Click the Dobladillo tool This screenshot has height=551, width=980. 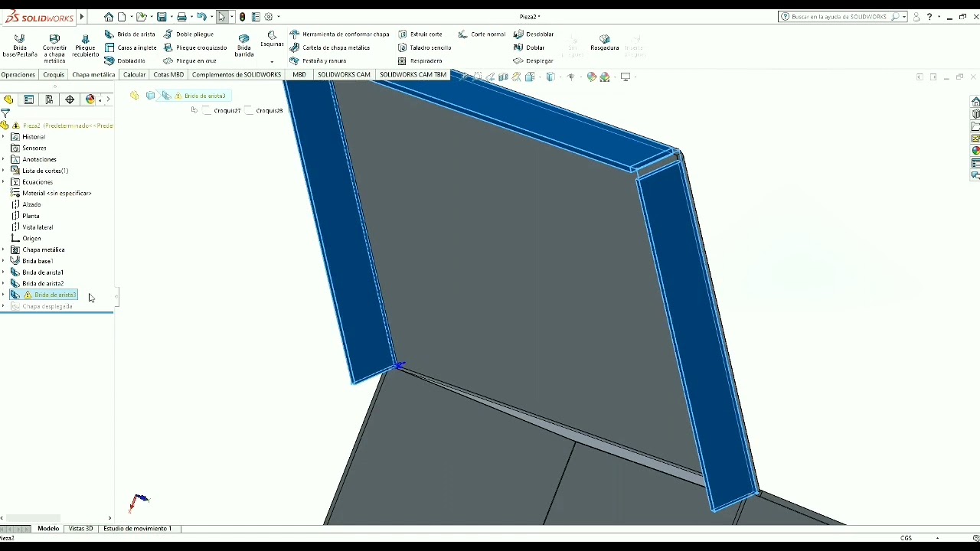(x=126, y=61)
